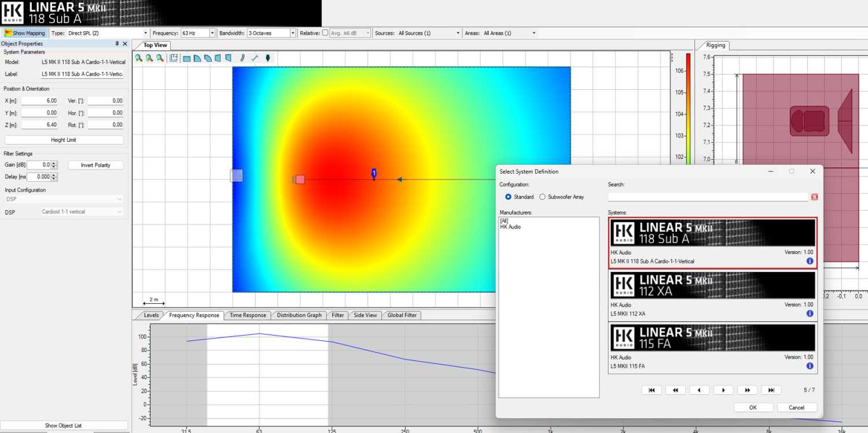The height and width of the screenshot is (433, 868).
Task: Switch to the Time Response tab
Action: (248, 315)
